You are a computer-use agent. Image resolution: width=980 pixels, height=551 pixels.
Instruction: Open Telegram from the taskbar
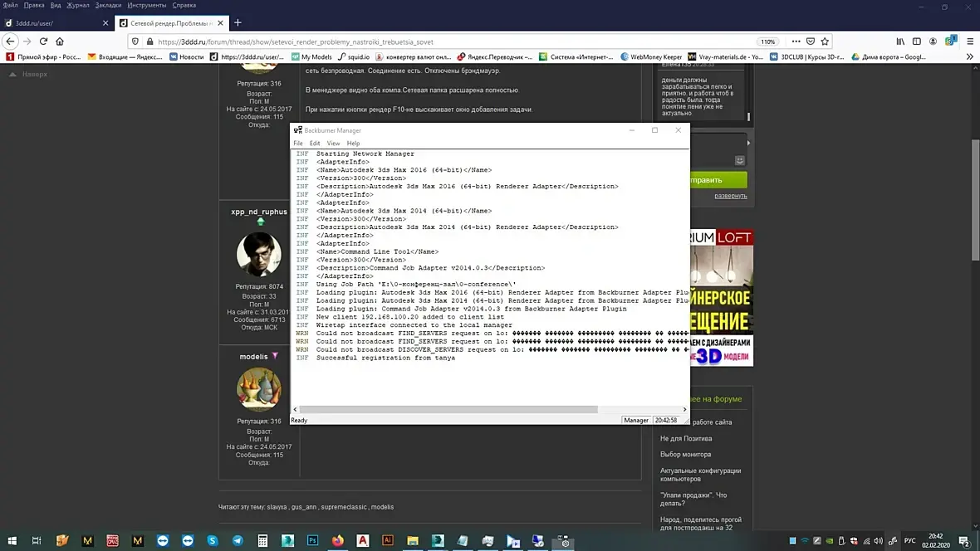click(238, 540)
